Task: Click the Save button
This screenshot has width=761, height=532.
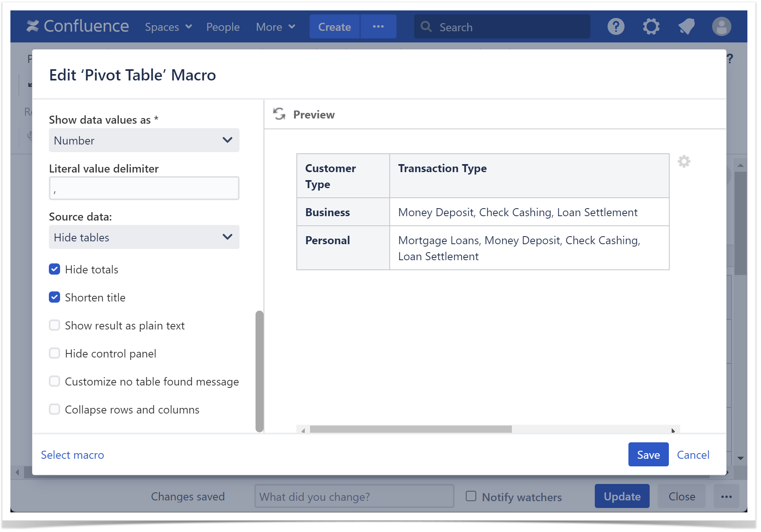Action: pos(648,455)
